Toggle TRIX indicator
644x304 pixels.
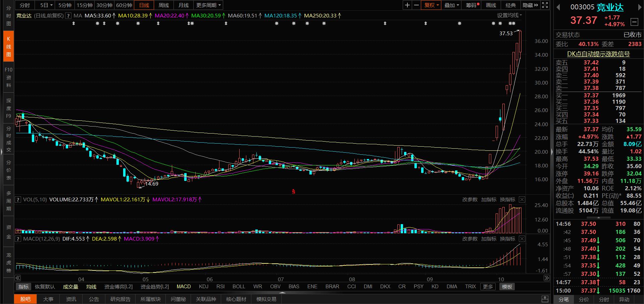[x=470, y=287]
